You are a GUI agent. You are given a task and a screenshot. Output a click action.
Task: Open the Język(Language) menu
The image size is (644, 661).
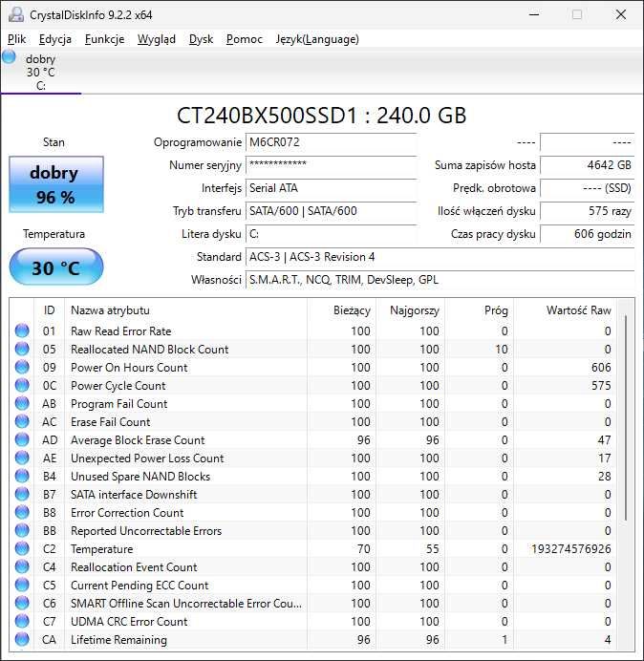pyautogui.click(x=317, y=39)
